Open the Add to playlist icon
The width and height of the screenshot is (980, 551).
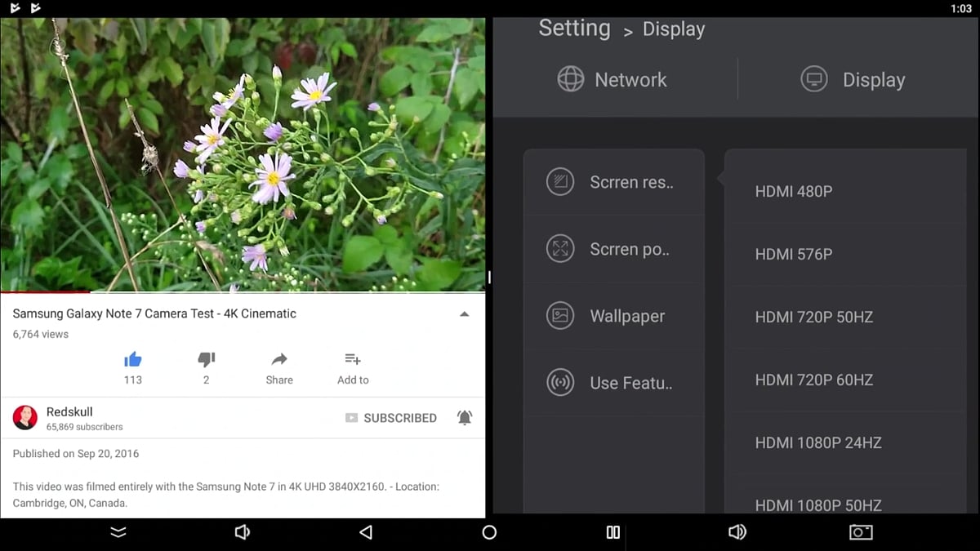[353, 359]
